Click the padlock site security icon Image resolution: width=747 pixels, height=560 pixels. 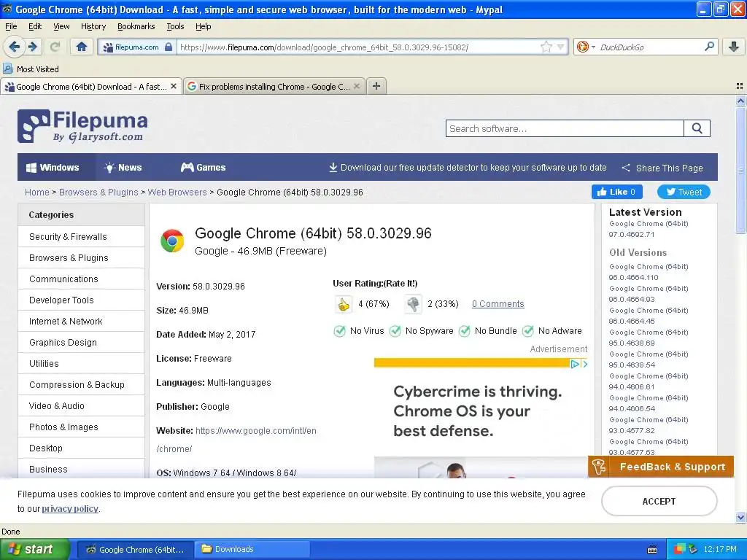pos(169,47)
